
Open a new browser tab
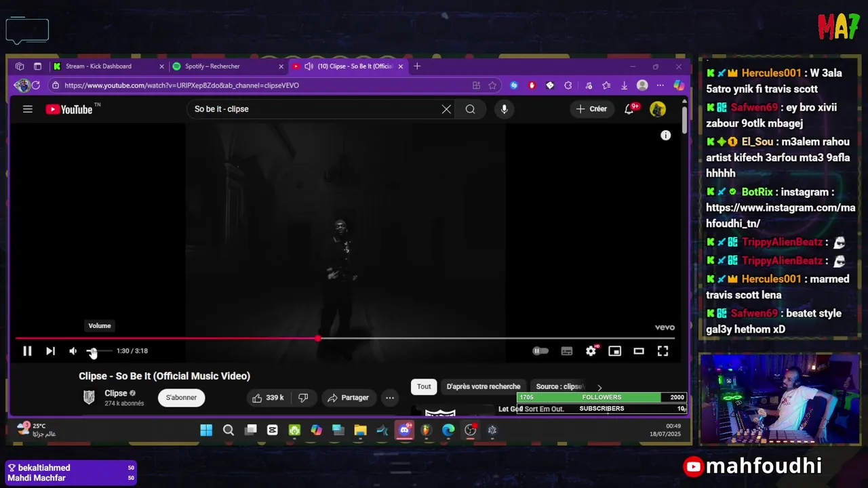tap(417, 66)
